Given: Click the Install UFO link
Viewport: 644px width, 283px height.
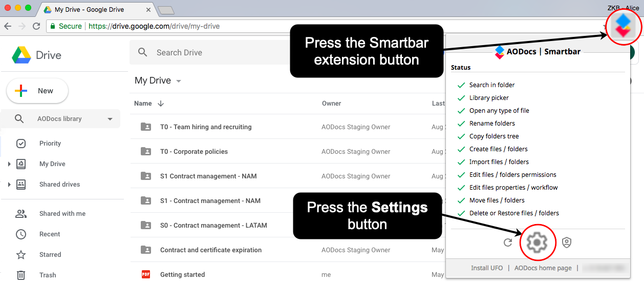Looking at the screenshot, I should click(487, 268).
